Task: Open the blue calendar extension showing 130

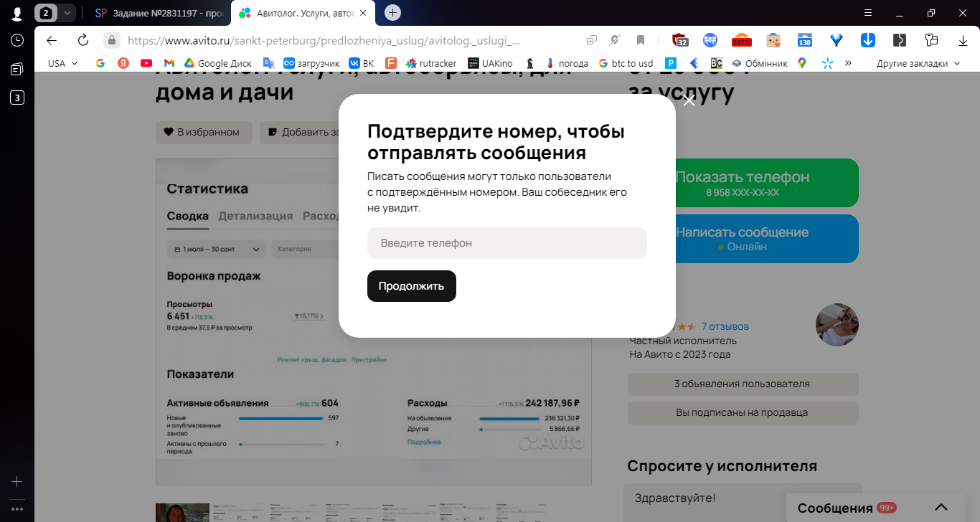Action: [x=805, y=40]
